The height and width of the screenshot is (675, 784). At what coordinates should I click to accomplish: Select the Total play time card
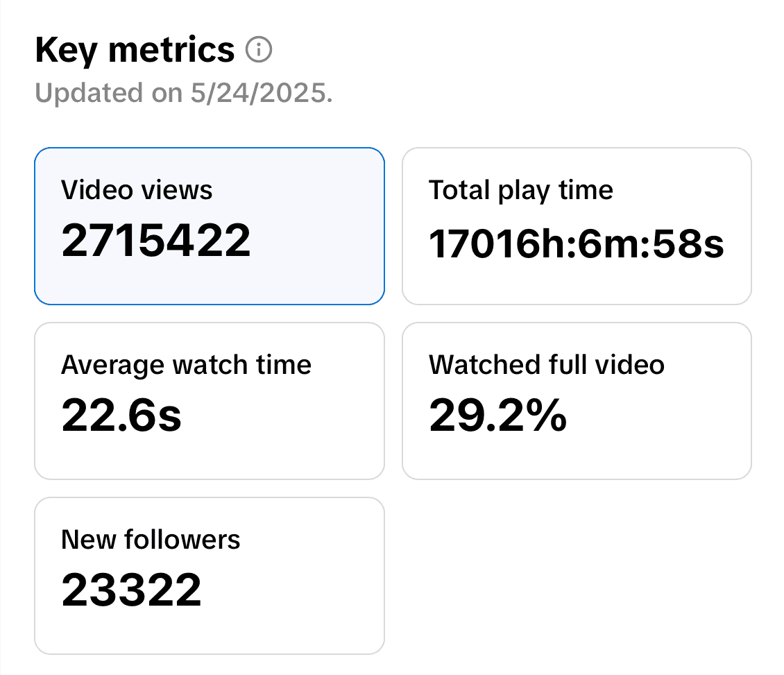(577, 226)
